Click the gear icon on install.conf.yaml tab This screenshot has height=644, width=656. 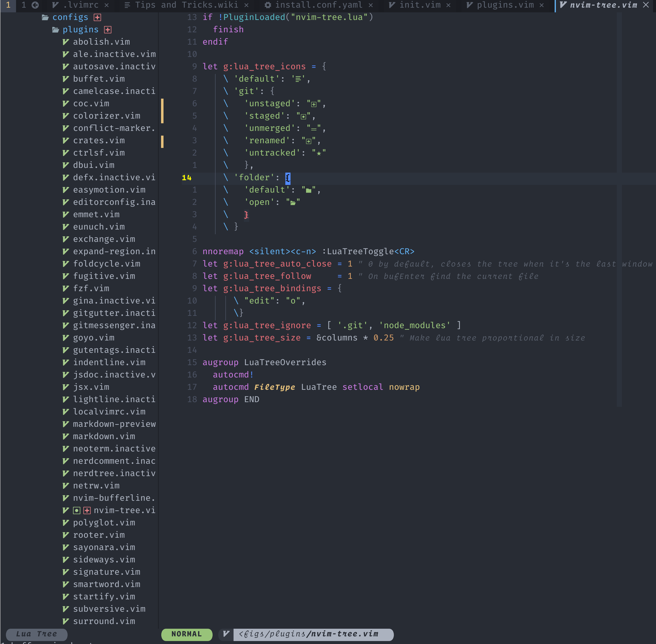pyautogui.click(x=268, y=5)
